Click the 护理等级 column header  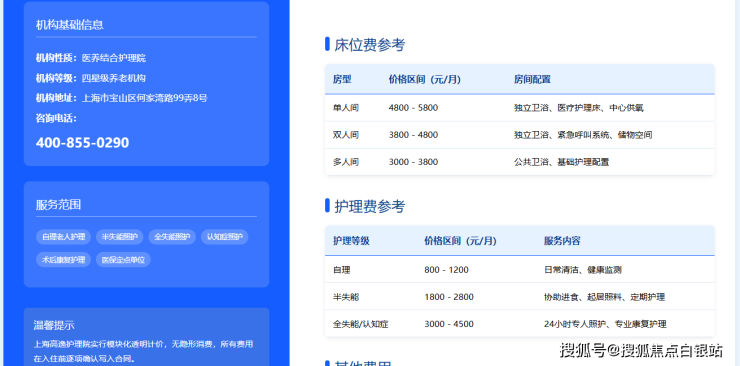[x=351, y=241]
